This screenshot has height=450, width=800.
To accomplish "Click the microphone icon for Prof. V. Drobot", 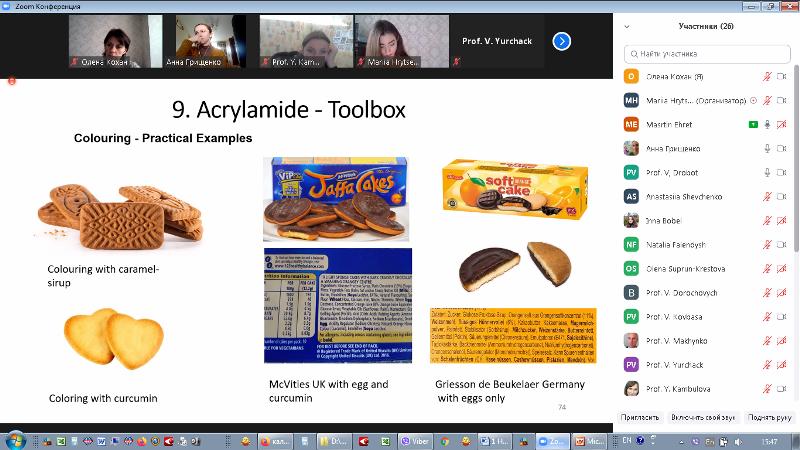I will (767, 172).
